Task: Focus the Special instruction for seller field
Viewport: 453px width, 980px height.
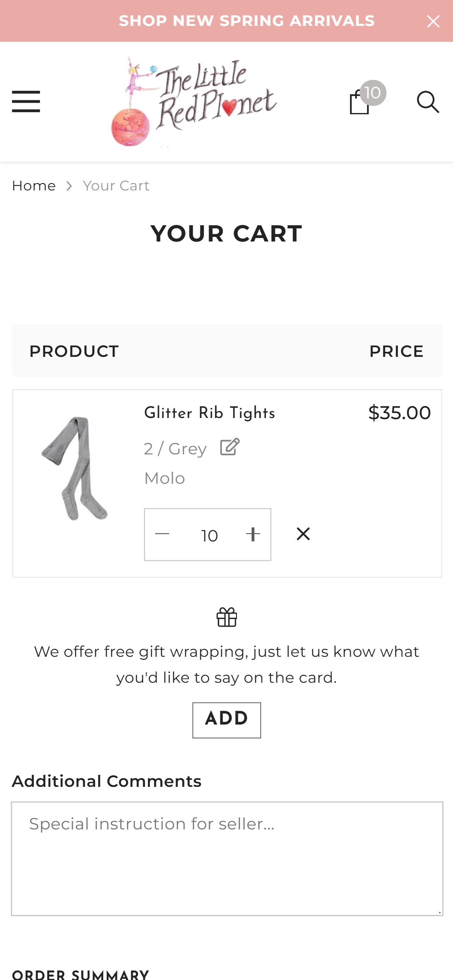Action: click(227, 858)
